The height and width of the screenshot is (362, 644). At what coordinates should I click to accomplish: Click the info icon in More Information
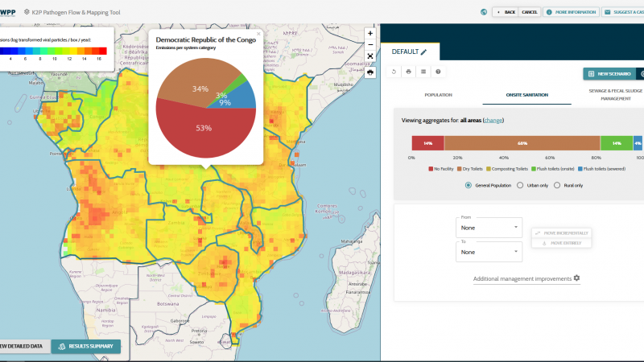coord(549,12)
